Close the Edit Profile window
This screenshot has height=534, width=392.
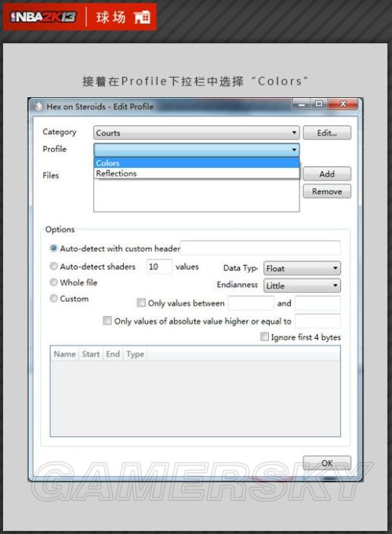pos(343,104)
